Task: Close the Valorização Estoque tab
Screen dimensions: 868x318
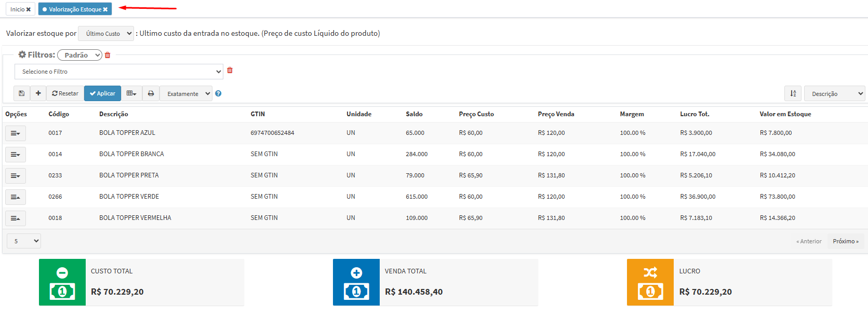Action: coord(105,9)
